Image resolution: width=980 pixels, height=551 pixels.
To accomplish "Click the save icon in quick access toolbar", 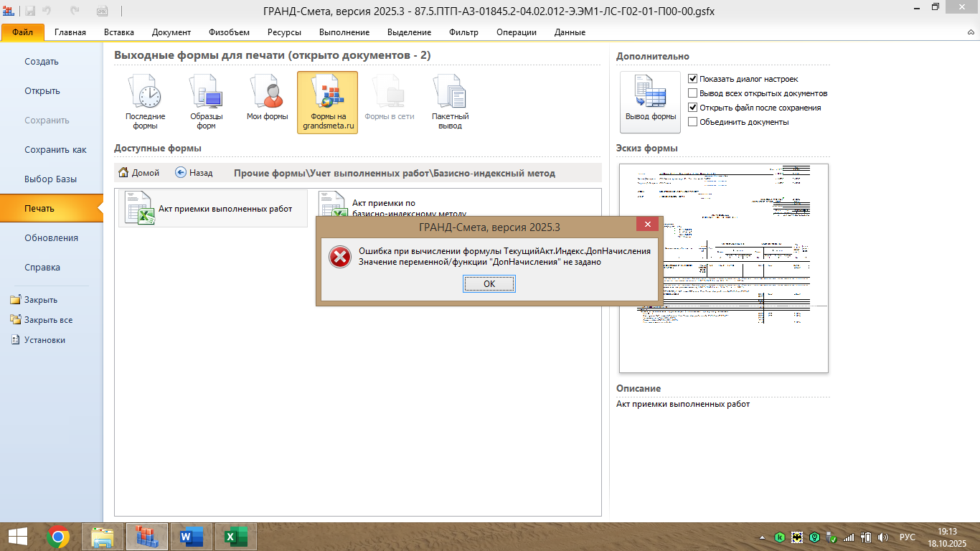I will (31, 11).
